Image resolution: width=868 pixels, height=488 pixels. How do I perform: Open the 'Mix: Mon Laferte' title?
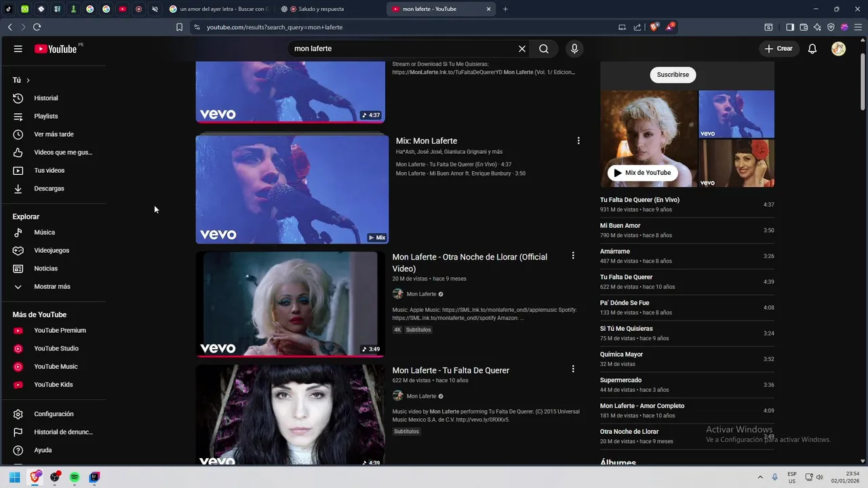tap(427, 141)
